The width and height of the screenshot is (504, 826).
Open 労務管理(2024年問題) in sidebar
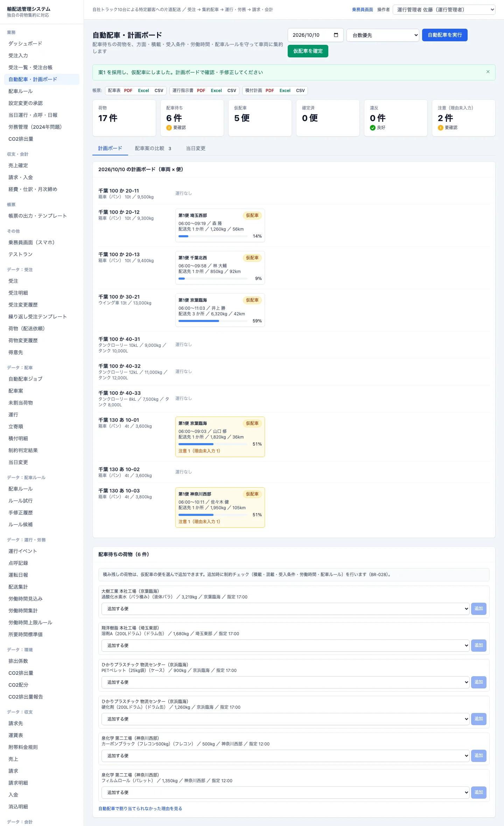pyautogui.click(x=42, y=127)
